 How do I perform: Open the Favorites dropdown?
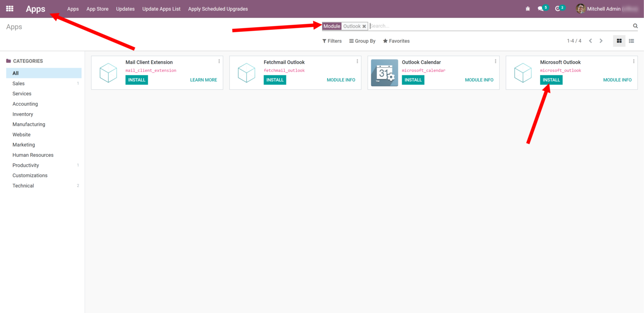click(x=396, y=41)
